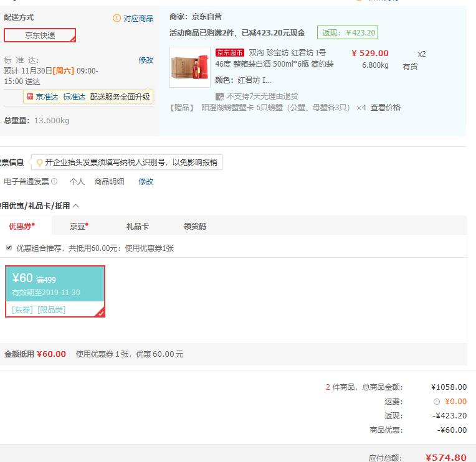Screen dimensions: 476x462
Task: Switch to the 礼品卡 tab
Action: 138,226
